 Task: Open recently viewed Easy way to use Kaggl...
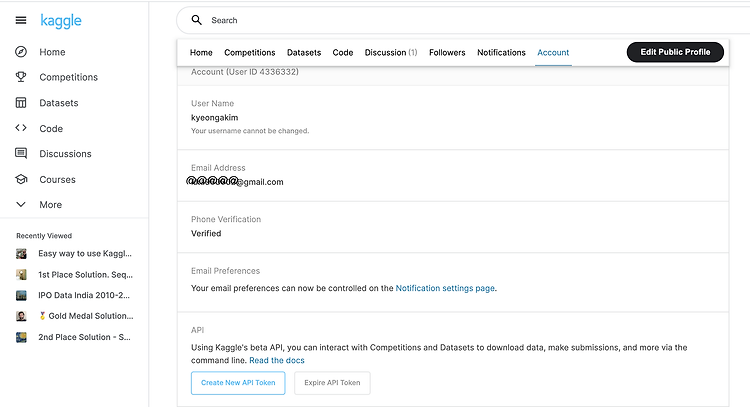click(85, 253)
